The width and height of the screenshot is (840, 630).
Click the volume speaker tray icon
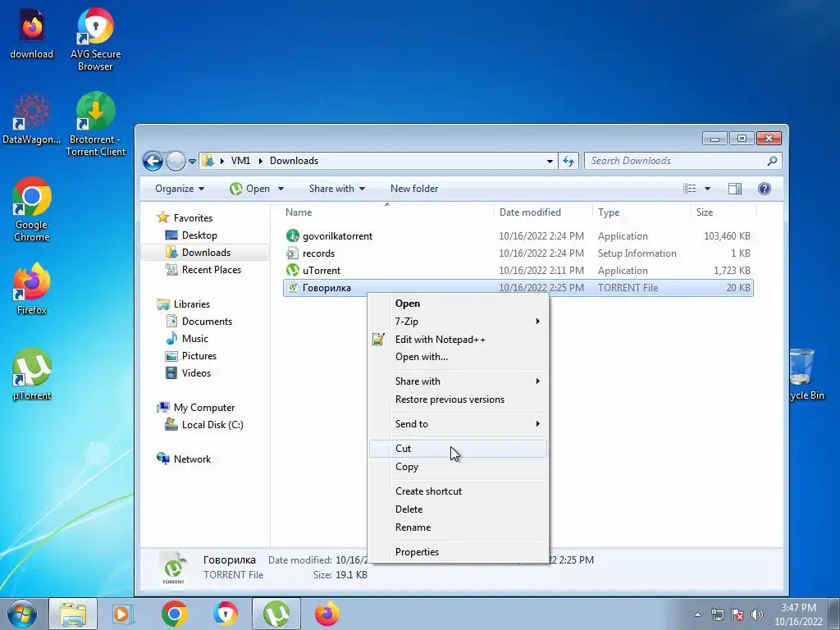tap(757, 614)
